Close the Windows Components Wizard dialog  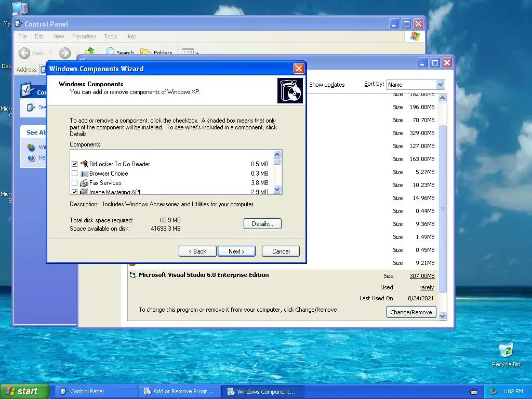point(299,69)
